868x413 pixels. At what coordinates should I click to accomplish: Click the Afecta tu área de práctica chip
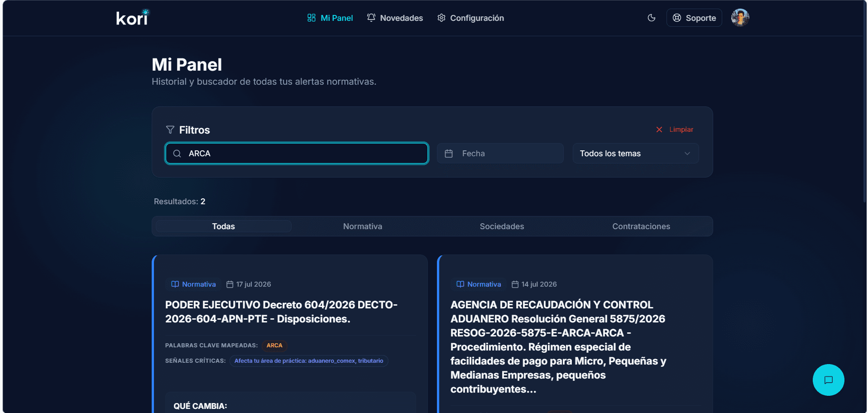309,361
